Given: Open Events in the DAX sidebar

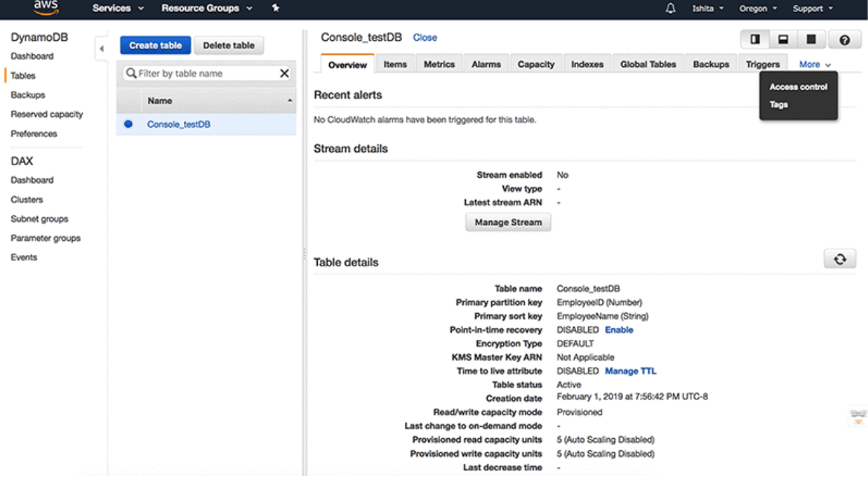Looking at the screenshot, I should click(24, 257).
